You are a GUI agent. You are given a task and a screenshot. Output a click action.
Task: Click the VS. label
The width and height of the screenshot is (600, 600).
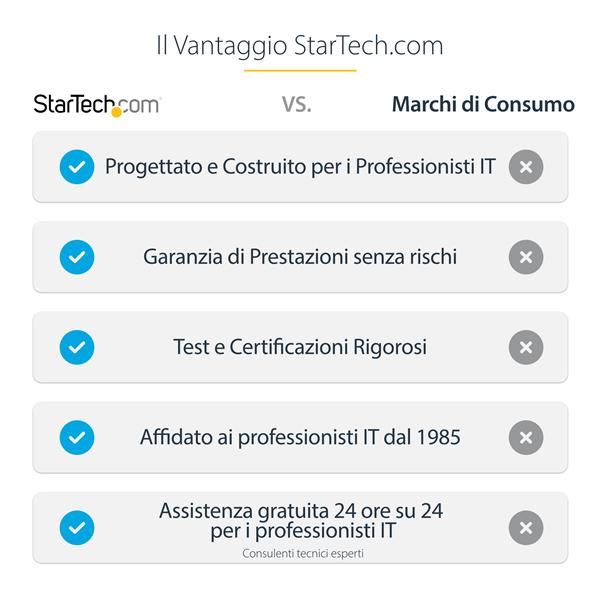pos(296,104)
